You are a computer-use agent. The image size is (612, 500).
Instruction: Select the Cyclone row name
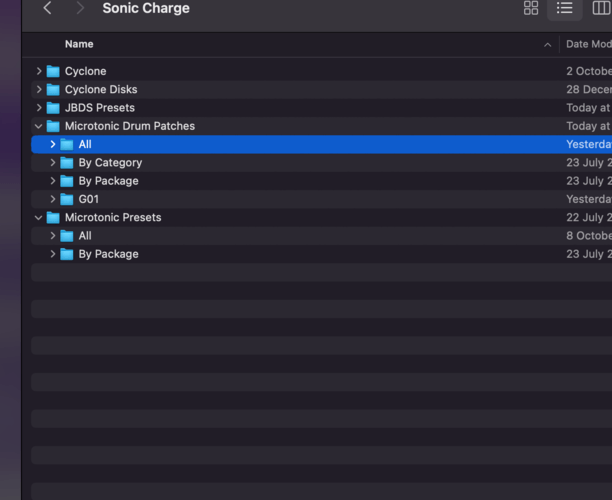click(x=85, y=71)
